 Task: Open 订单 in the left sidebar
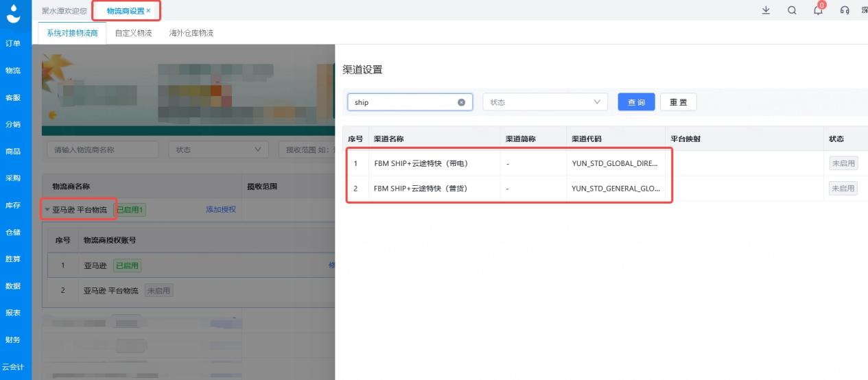pyautogui.click(x=13, y=43)
